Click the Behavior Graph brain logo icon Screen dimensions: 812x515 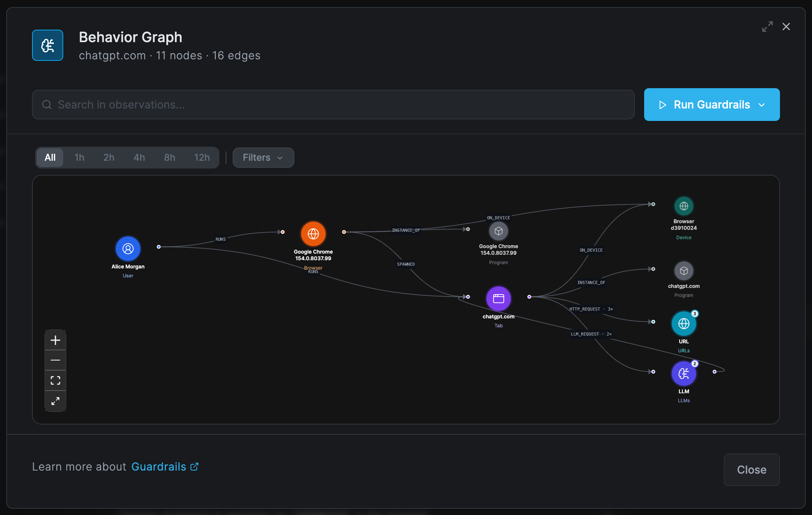pyautogui.click(x=48, y=45)
